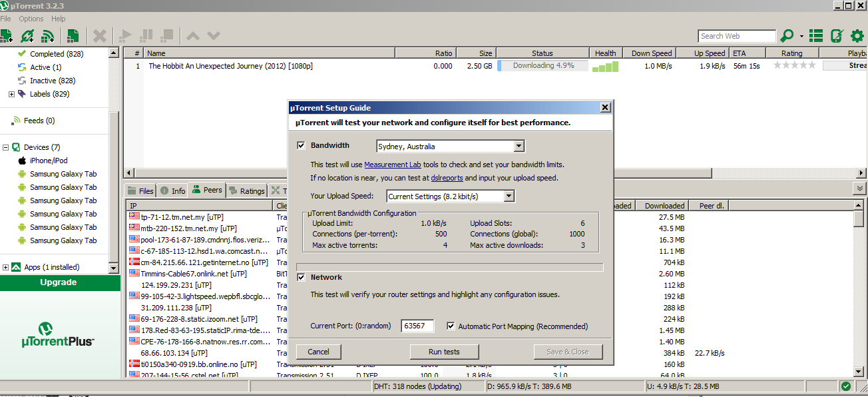Select the Hobbit An Unexpected Journey torrent
Screen dimensions: 868x397
click(230, 66)
